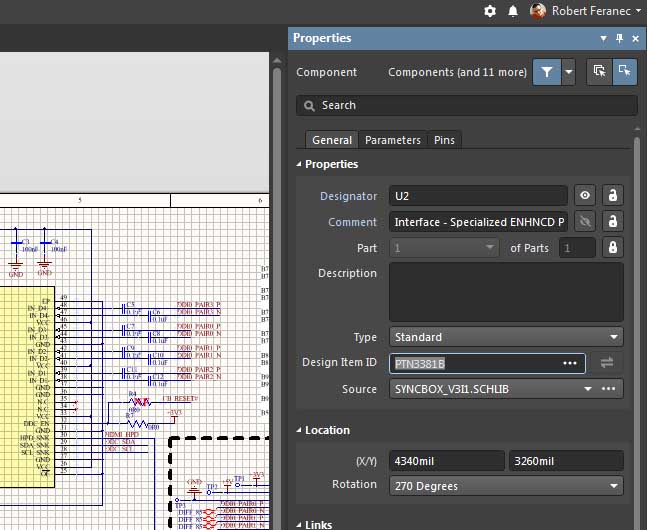This screenshot has height=530, width=647.
Task: Toggle the lock icon beside of Parts
Action: coord(612,247)
